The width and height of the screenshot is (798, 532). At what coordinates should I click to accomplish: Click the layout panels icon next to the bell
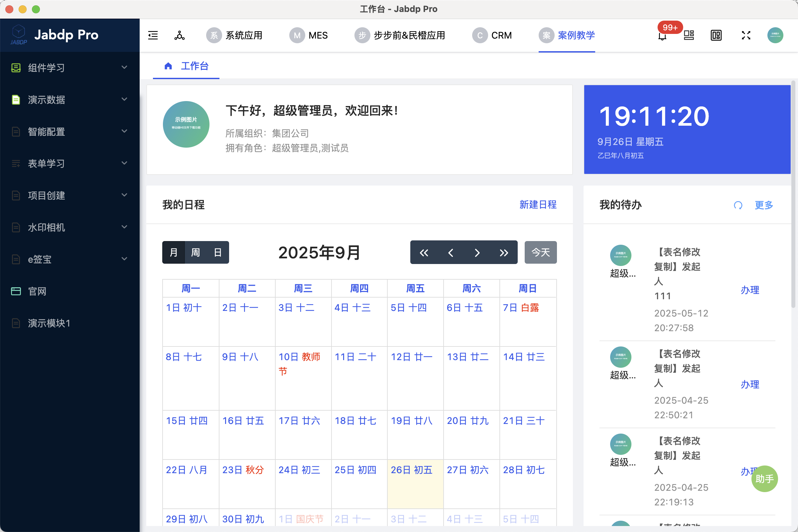click(x=689, y=35)
